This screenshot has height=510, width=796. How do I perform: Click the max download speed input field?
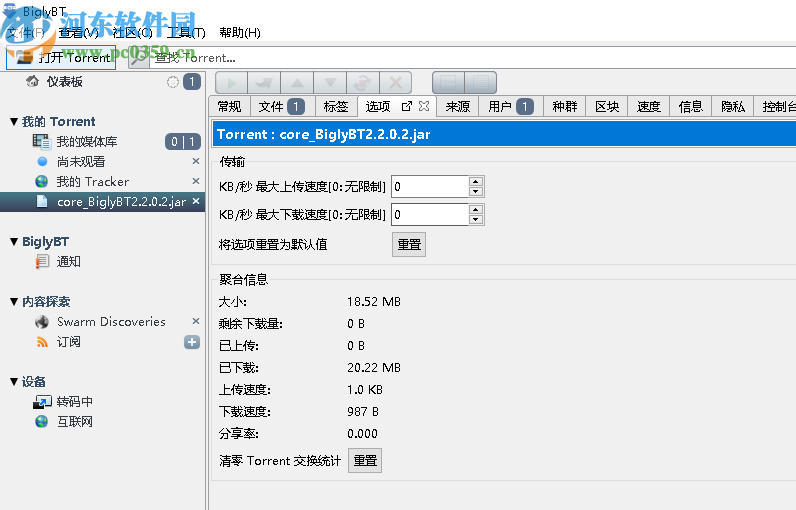click(429, 215)
